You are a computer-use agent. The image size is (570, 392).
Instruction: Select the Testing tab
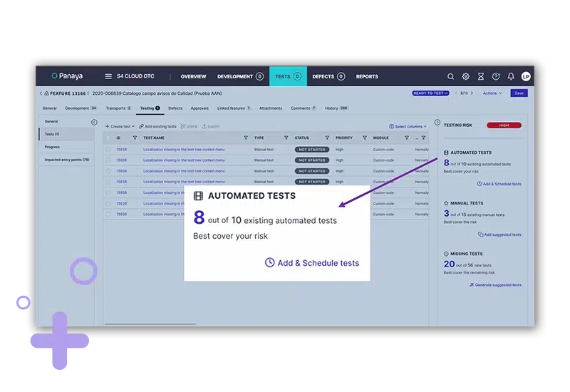pos(150,108)
